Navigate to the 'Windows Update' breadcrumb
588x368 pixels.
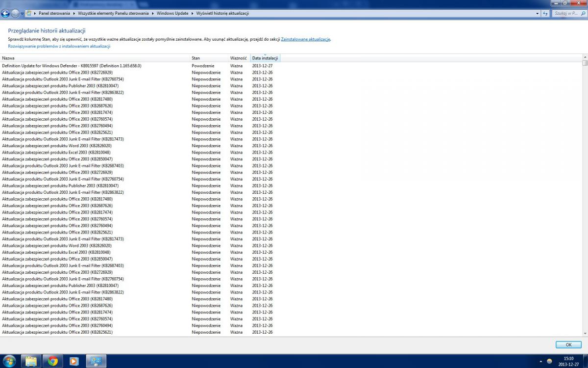pyautogui.click(x=172, y=13)
